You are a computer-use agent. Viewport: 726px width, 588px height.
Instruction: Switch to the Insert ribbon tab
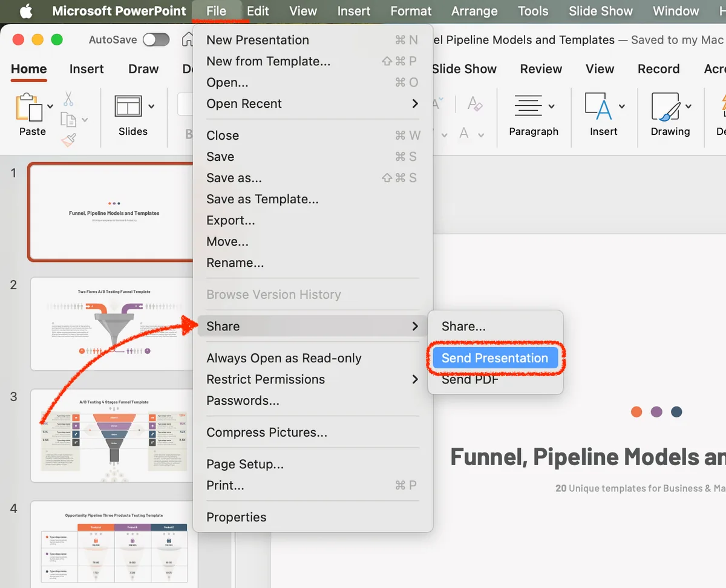tap(87, 69)
